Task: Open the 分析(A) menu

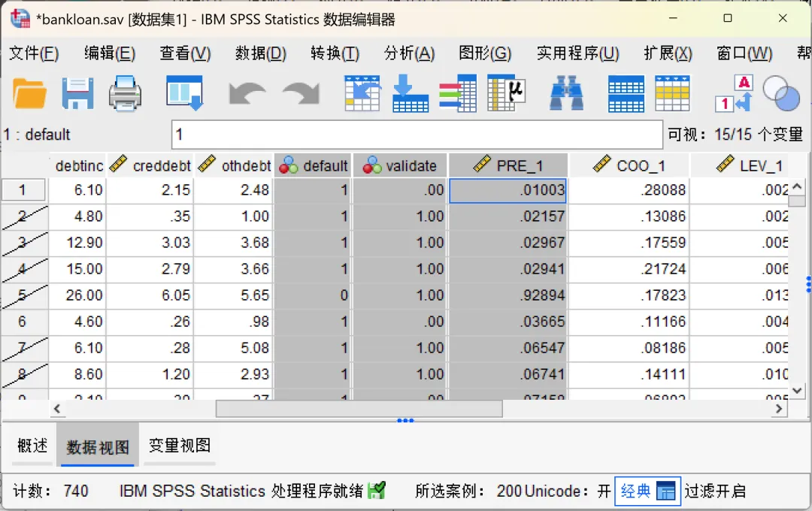Action: (409, 53)
